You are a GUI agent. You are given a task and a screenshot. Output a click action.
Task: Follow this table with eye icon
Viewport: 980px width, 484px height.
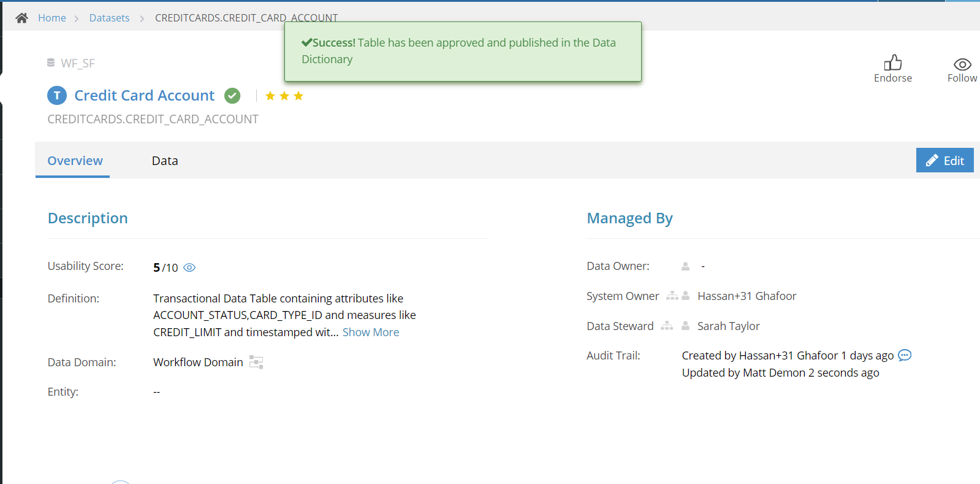tap(962, 64)
